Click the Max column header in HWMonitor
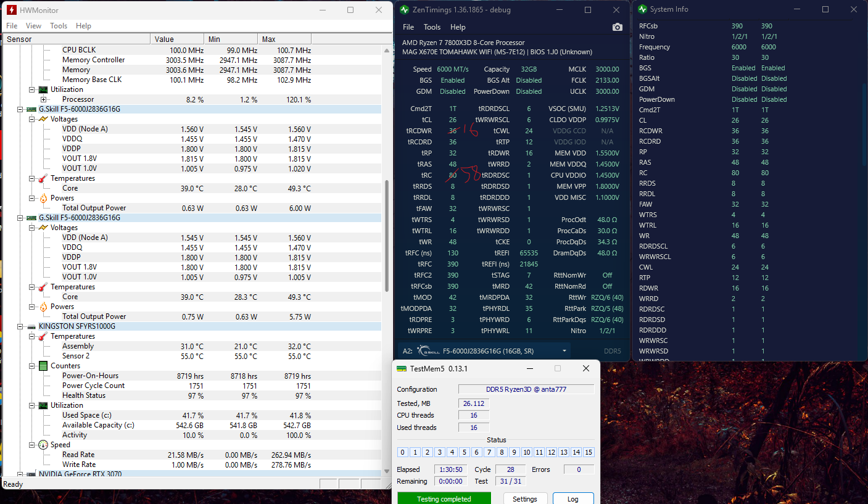This screenshot has height=504, width=868. pyautogui.click(x=286, y=39)
